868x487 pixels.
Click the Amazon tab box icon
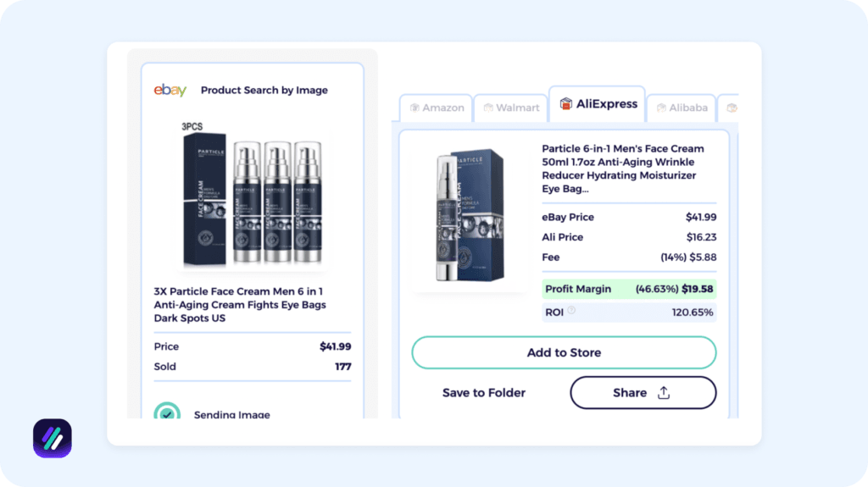coord(415,108)
